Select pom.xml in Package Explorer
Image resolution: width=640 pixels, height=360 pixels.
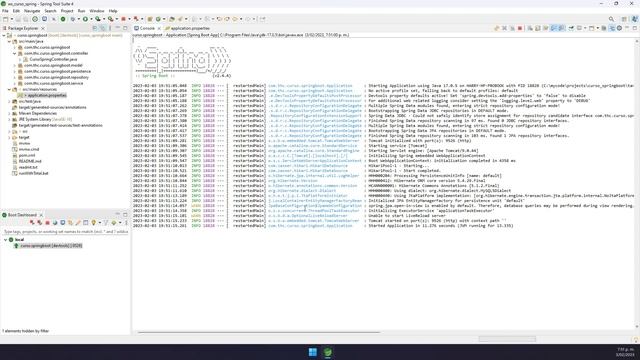click(x=27, y=155)
